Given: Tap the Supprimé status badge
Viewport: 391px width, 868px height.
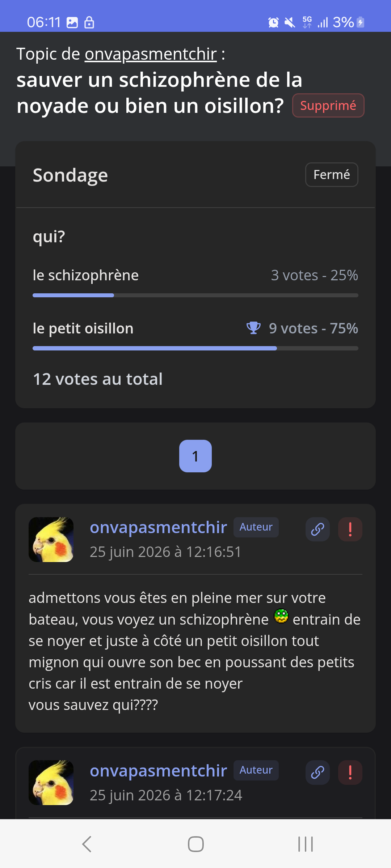Looking at the screenshot, I should pyautogui.click(x=328, y=106).
